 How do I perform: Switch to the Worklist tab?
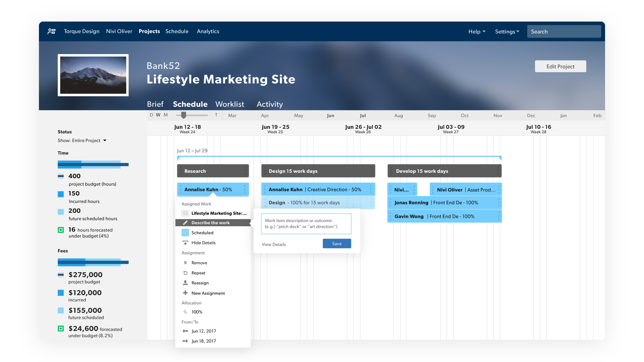pos(230,104)
